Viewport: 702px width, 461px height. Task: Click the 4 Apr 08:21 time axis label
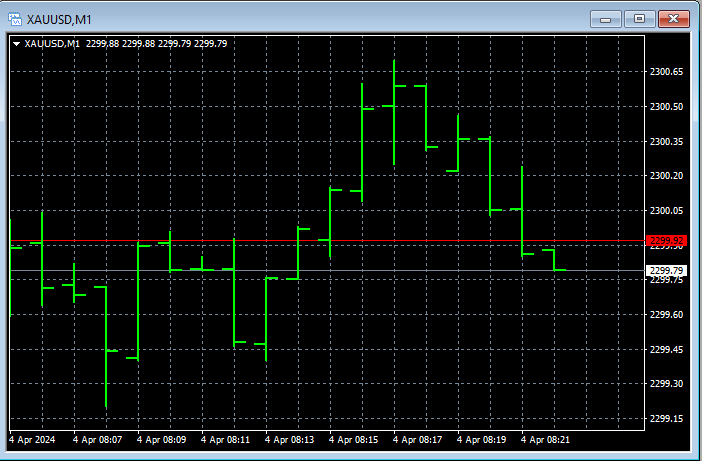545,439
